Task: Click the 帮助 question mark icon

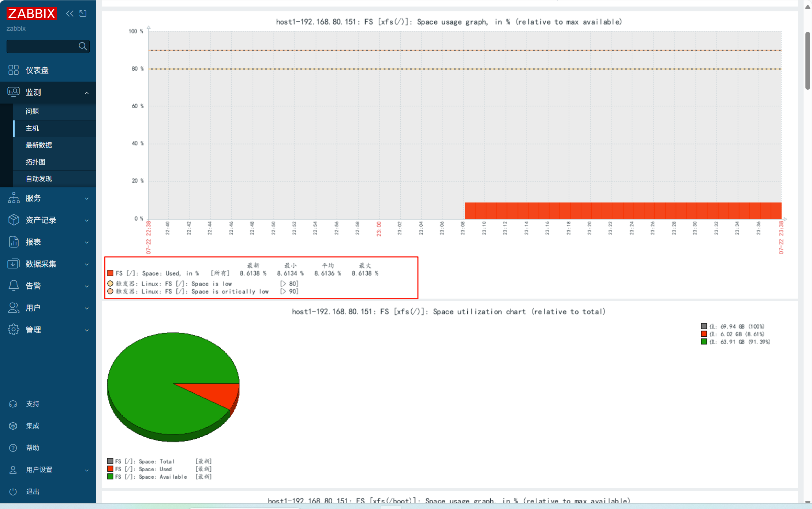Action: pyautogui.click(x=13, y=448)
